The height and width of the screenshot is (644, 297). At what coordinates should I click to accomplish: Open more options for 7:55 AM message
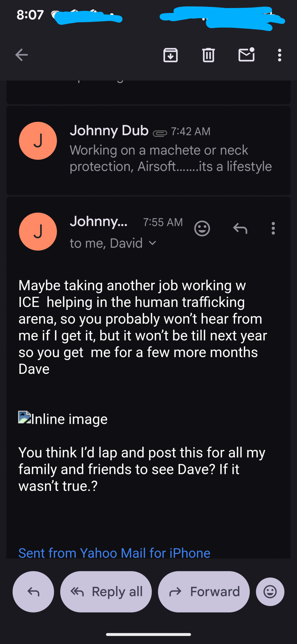tap(273, 228)
